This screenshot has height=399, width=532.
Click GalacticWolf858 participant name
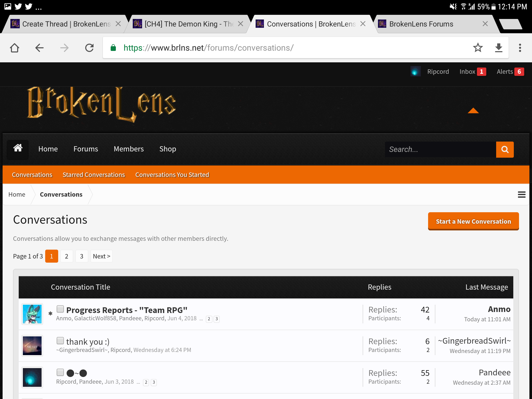coord(95,318)
